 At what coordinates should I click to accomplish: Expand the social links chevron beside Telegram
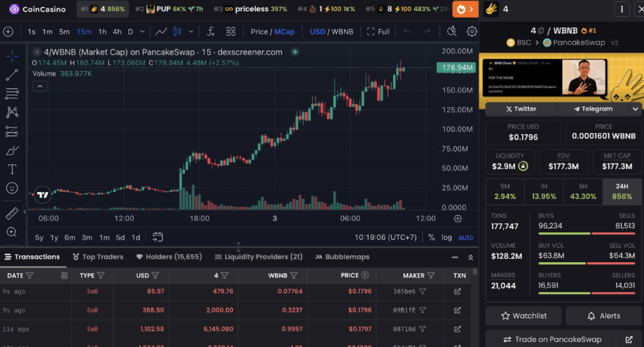click(x=635, y=109)
